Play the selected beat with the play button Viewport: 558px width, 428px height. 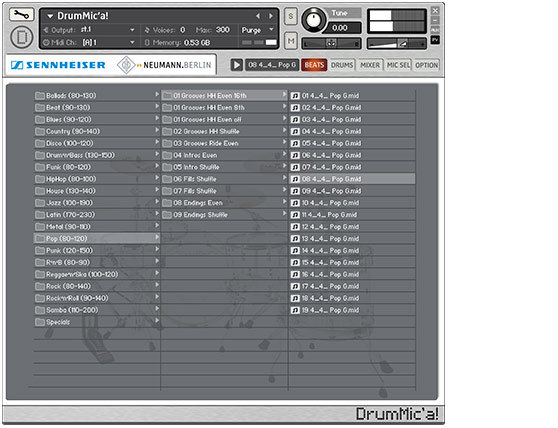(236, 65)
